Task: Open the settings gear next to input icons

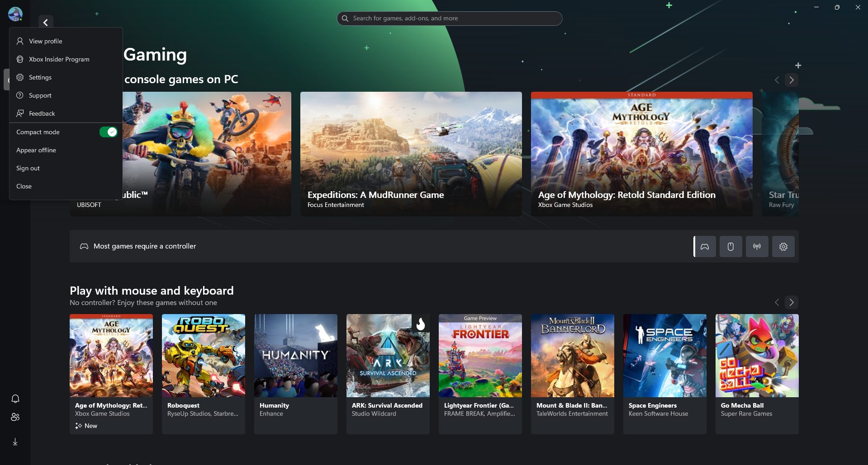Action: click(x=783, y=246)
